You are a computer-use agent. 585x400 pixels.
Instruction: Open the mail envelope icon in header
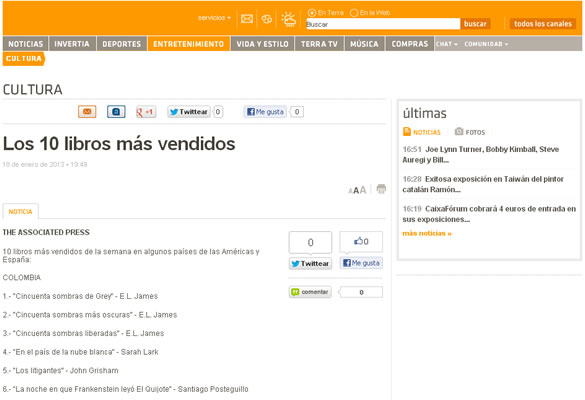tap(247, 19)
